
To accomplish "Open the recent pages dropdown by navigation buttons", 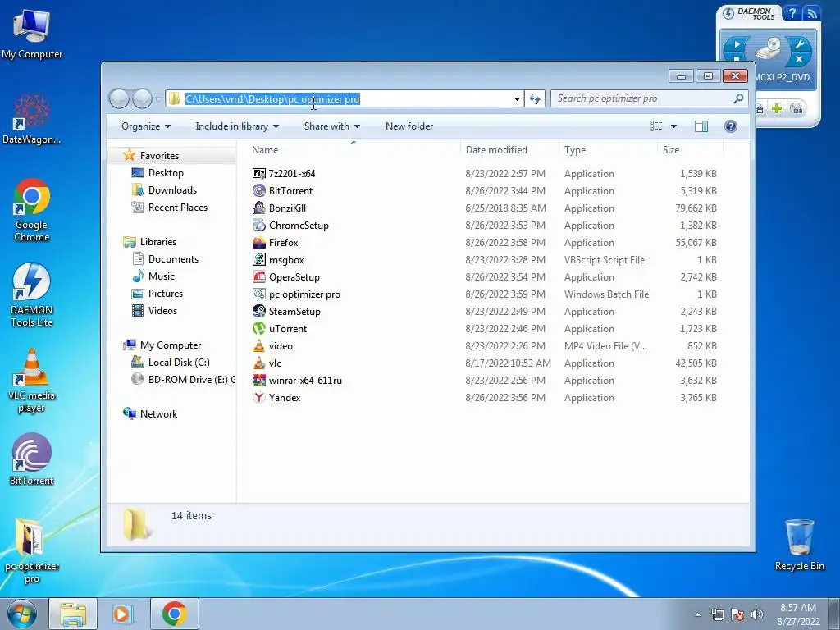I will click(158, 99).
